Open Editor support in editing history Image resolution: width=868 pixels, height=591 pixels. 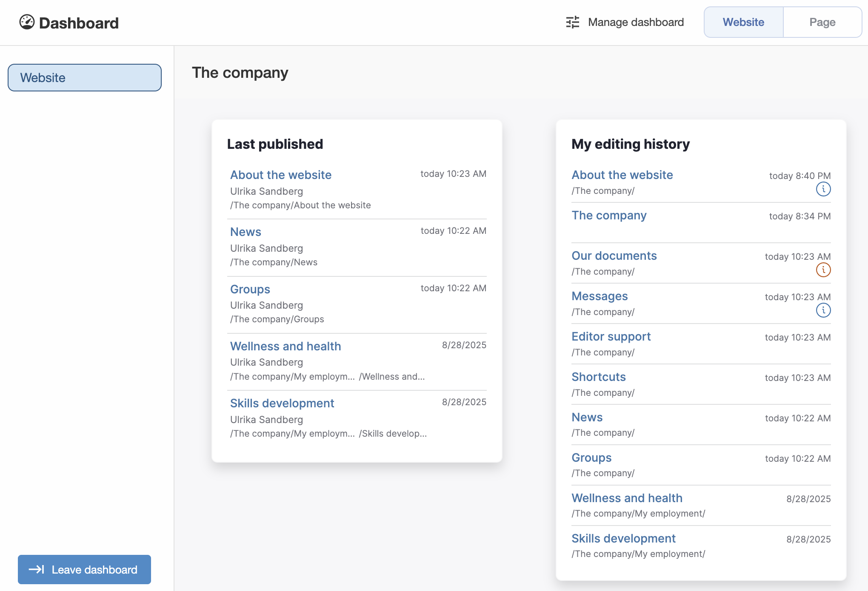[611, 336]
